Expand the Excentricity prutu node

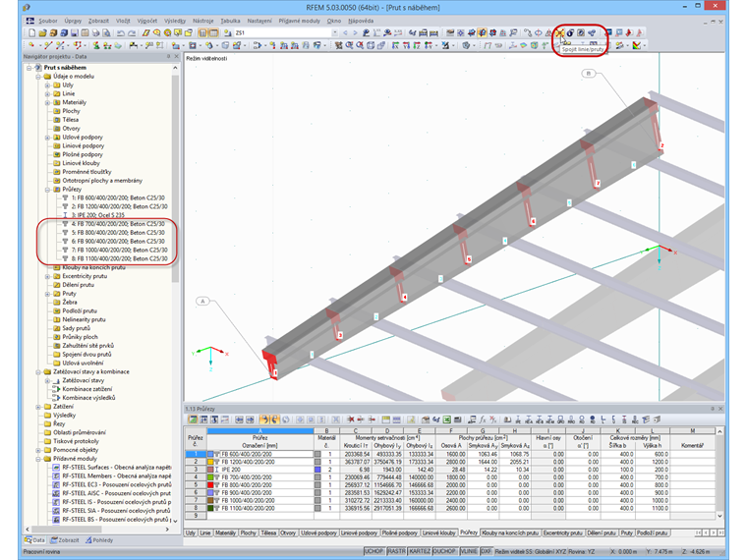(47, 276)
